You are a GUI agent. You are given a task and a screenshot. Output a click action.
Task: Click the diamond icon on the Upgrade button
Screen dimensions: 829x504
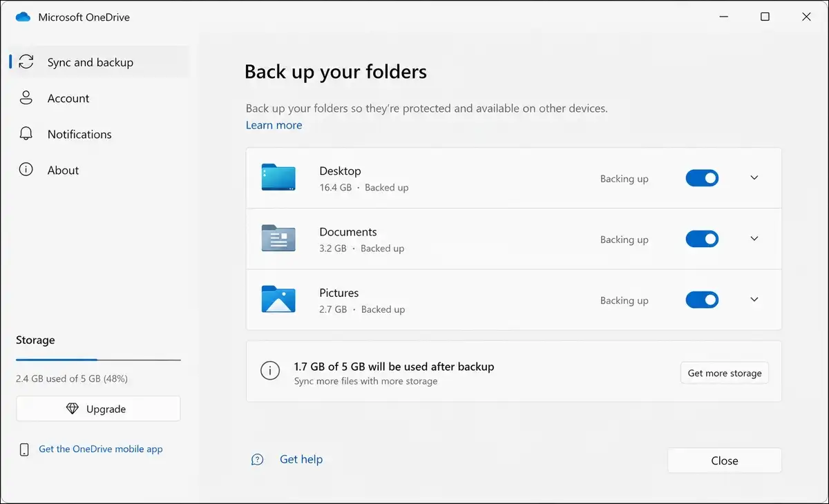click(73, 409)
